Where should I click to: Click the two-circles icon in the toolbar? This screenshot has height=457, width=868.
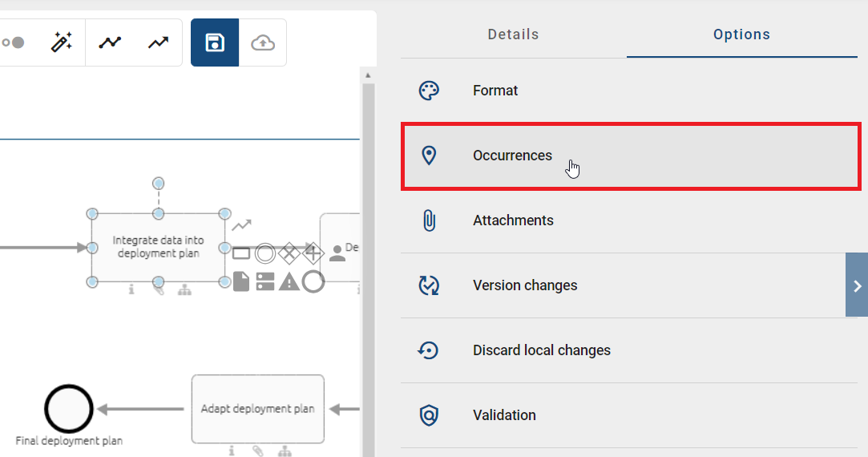(13, 42)
